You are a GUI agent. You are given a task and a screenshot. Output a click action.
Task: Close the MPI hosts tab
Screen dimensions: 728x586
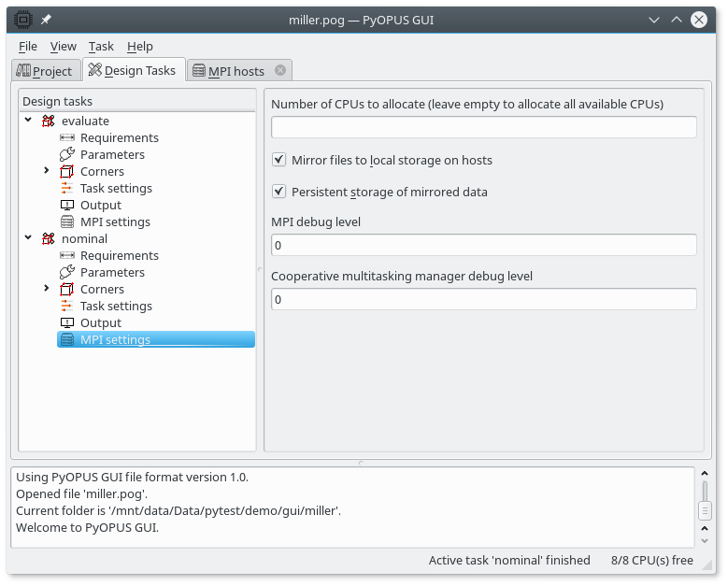(x=280, y=70)
